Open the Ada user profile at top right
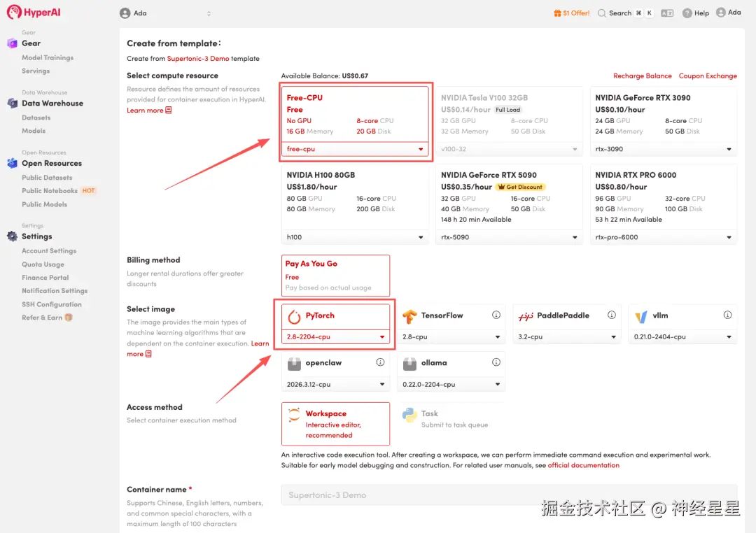The width and height of the screenshot is (756, 533). click(x=729, y=13)
